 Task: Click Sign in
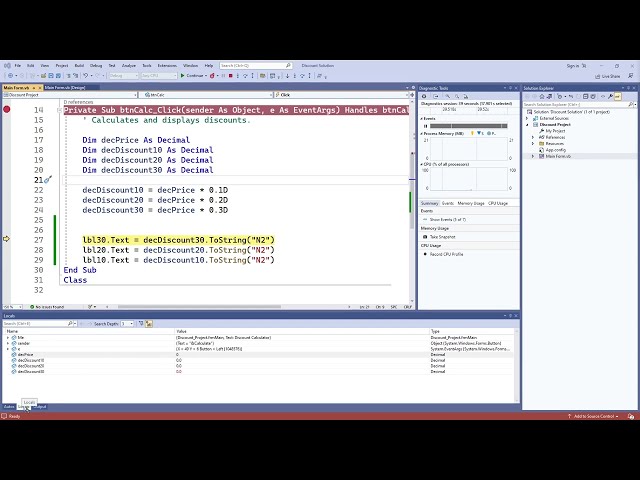point(573,66)
